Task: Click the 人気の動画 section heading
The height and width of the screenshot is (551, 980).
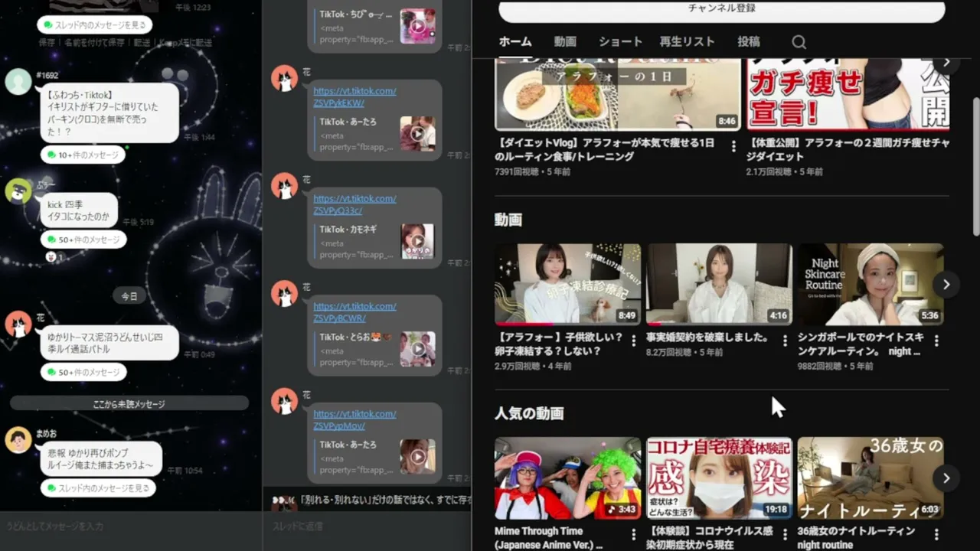Action: (529, 414)
